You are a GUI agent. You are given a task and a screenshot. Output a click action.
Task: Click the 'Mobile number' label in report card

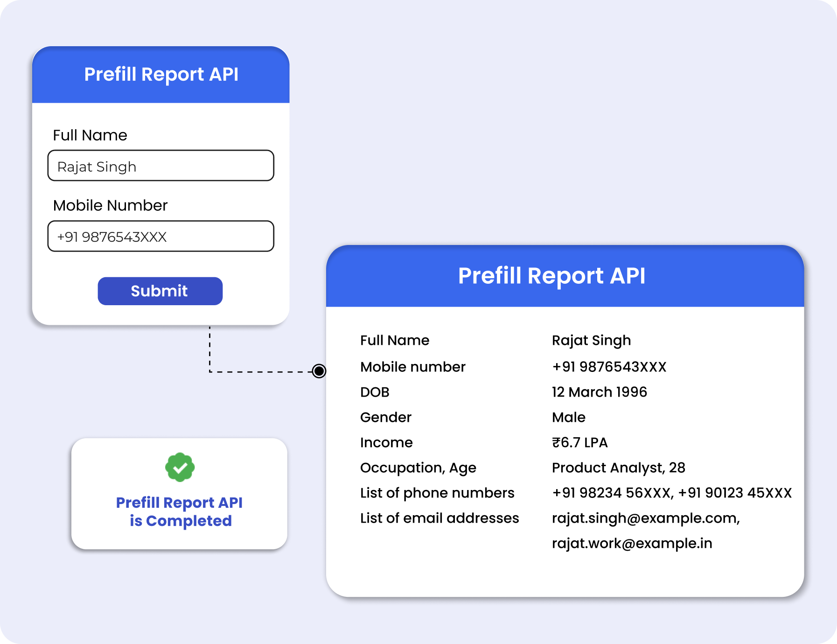click(412, 367)
